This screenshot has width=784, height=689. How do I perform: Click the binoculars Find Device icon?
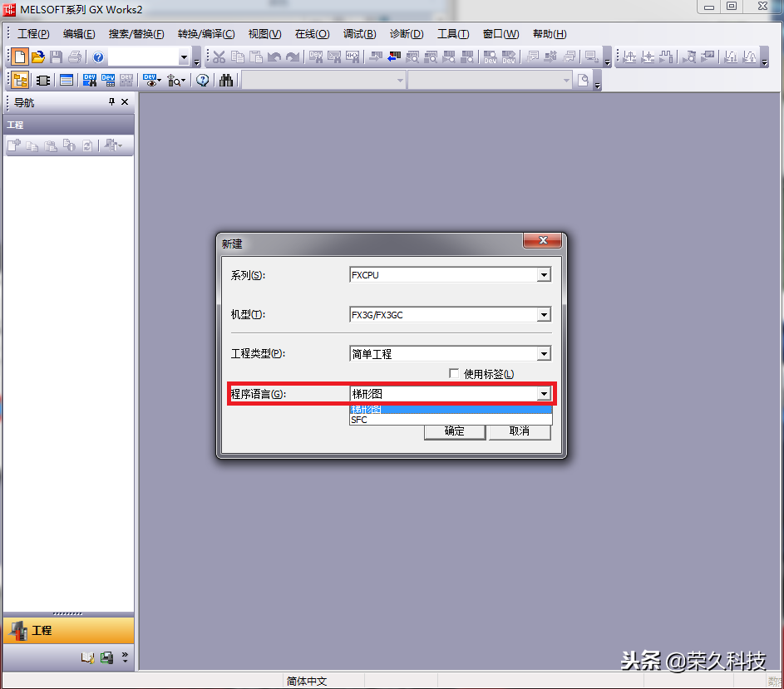pyautogui.click(x=225, y=80)
